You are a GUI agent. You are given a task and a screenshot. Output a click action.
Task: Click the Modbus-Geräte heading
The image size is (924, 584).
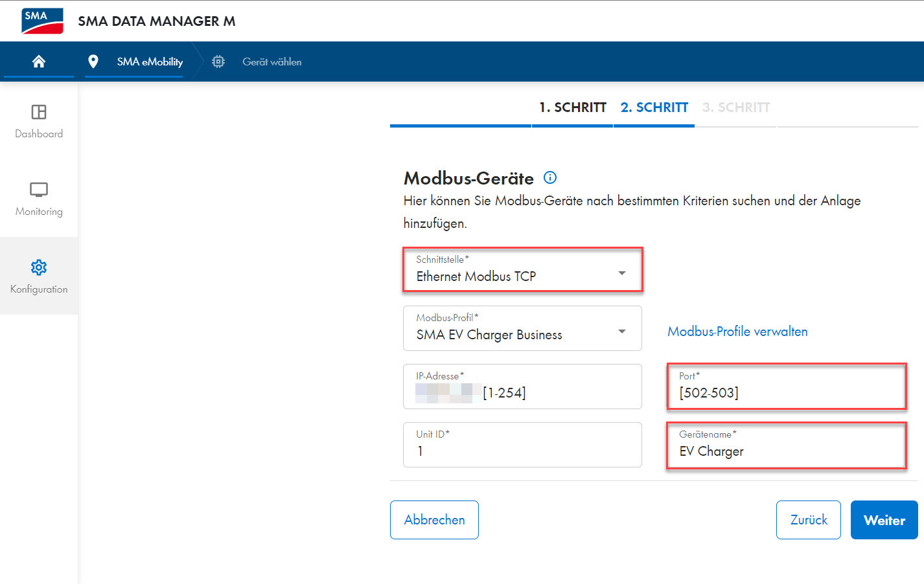[x=468, y=178]
